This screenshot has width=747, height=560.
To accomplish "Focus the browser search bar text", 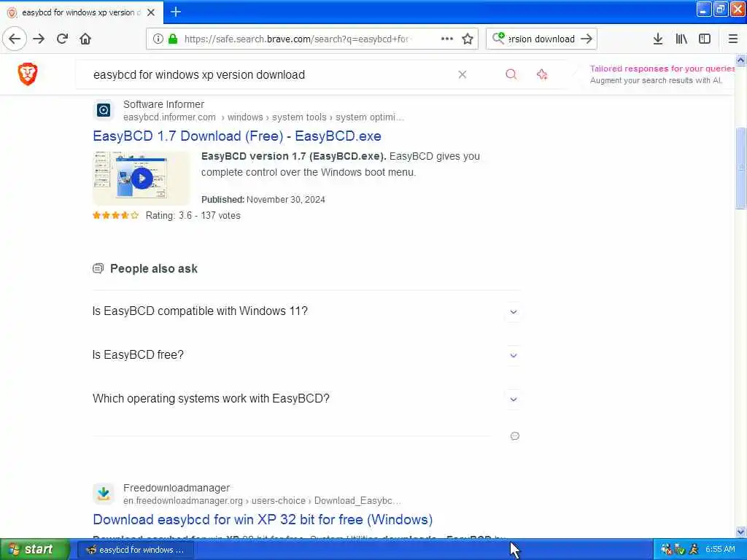I will point(541,39).
